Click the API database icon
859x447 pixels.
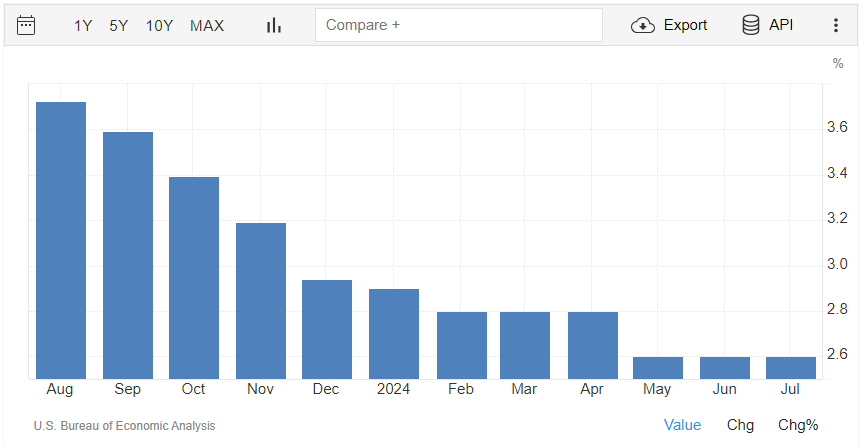coord(751,25)
